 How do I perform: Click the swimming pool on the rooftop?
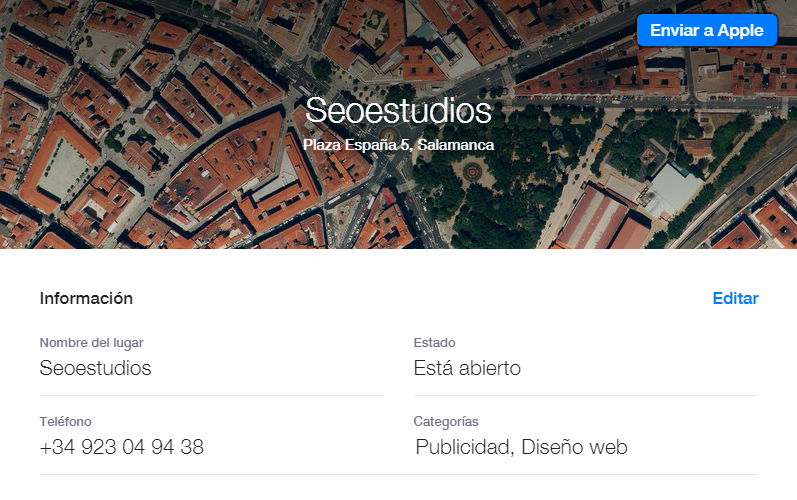pyautogui.click(x=438, y=57)
